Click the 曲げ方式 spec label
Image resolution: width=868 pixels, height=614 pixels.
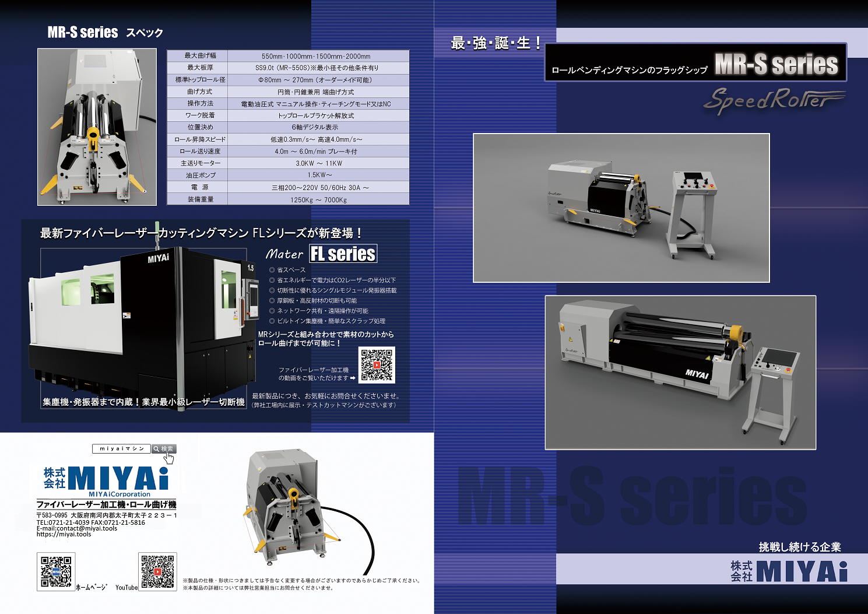coord(200,92)
